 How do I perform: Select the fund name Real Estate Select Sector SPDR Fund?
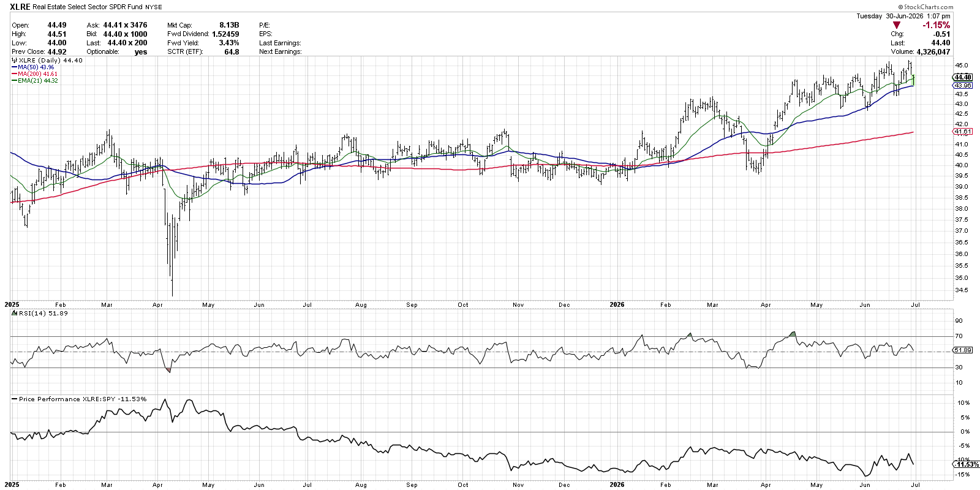(88, 7)
